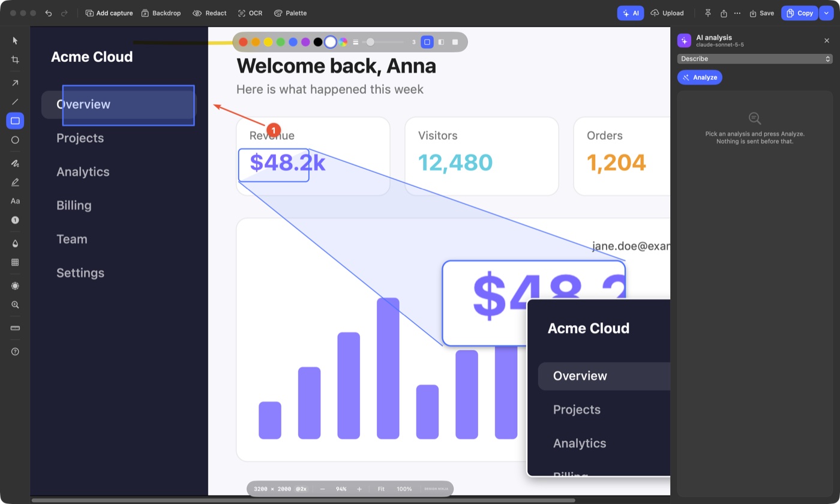Image resolution: width=840 pixels, height=504 pixels.
Task: Choose half-filled rectangle style
Action: tap(441, 42)
